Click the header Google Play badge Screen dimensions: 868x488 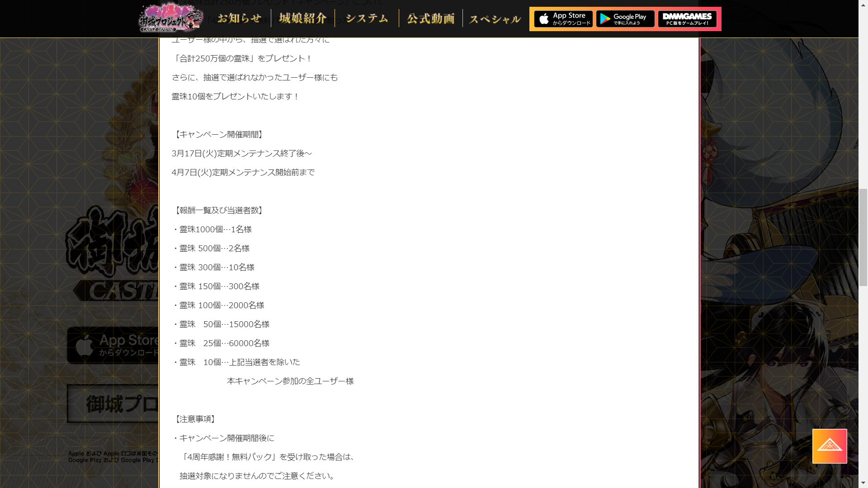[625, 19]
